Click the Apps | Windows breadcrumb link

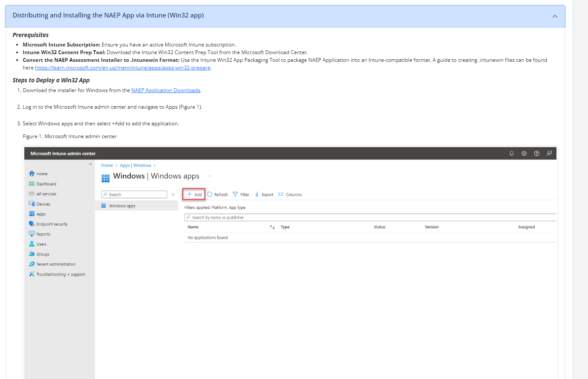(x=135, y=165)
